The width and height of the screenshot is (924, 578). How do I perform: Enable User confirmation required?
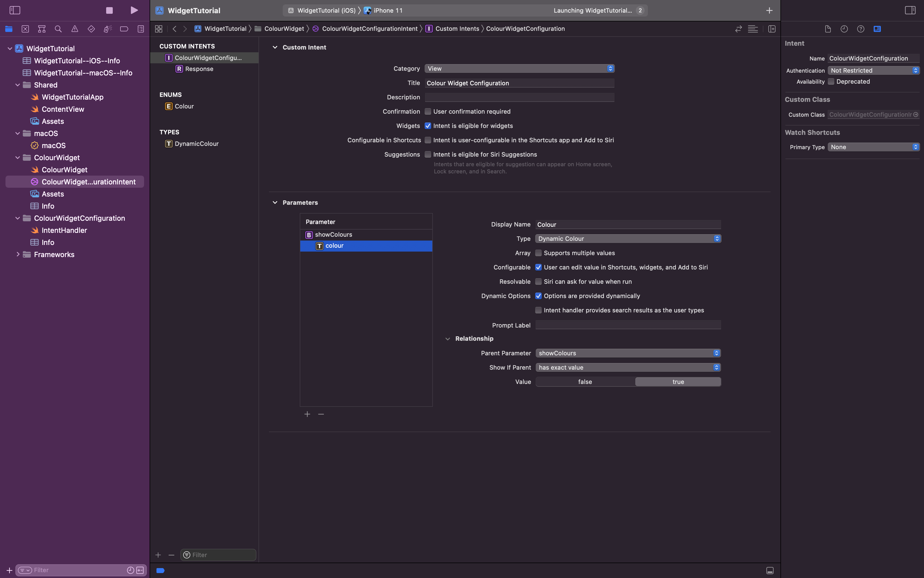428,112
